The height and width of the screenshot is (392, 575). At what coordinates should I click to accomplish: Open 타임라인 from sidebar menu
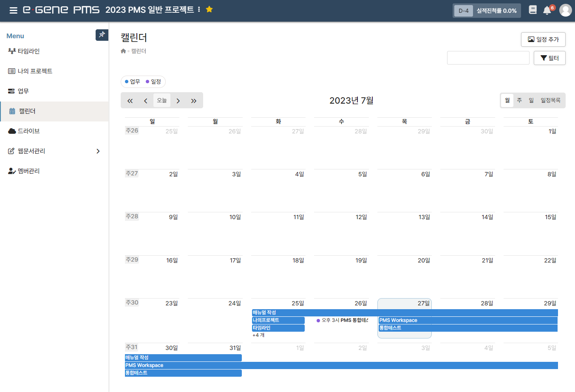[x=28, y=51]
